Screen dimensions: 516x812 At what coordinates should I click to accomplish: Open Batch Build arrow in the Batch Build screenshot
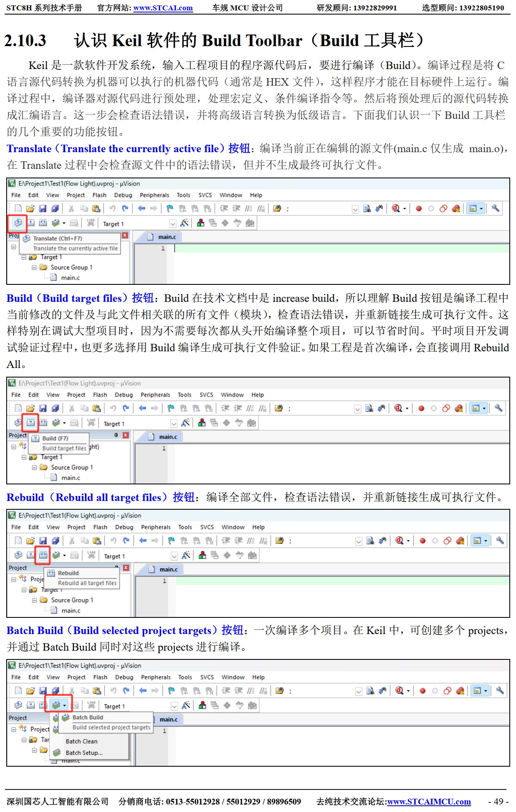64,706
